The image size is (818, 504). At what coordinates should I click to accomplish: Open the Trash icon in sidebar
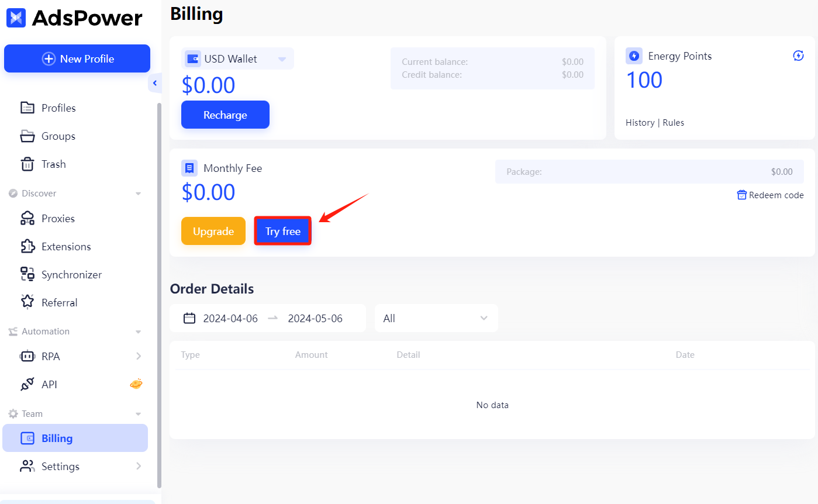point(27,164)
